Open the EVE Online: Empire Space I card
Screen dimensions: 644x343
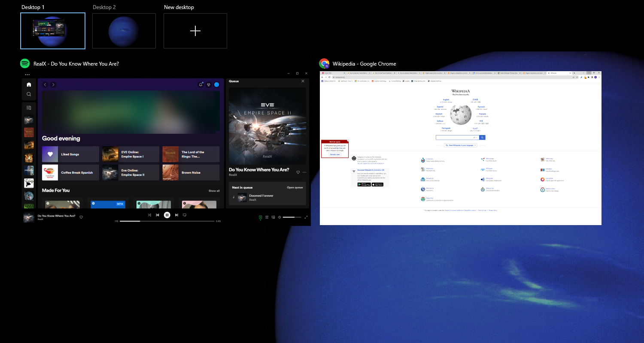131,154
